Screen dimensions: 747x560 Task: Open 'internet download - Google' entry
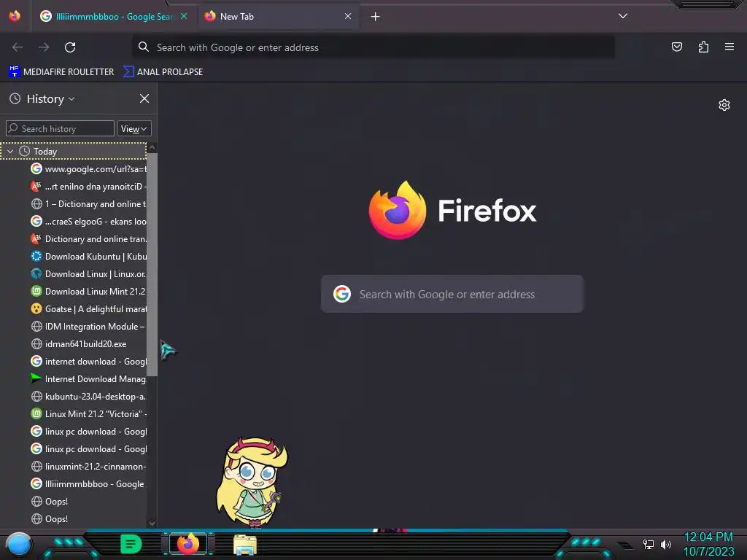pyautogui.click(x=88, y=362)
